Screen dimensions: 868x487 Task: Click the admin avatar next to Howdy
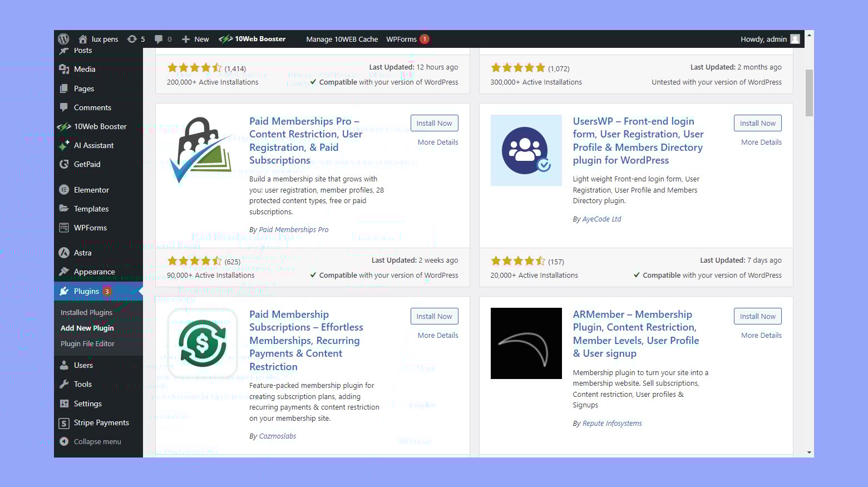[795, 39]
